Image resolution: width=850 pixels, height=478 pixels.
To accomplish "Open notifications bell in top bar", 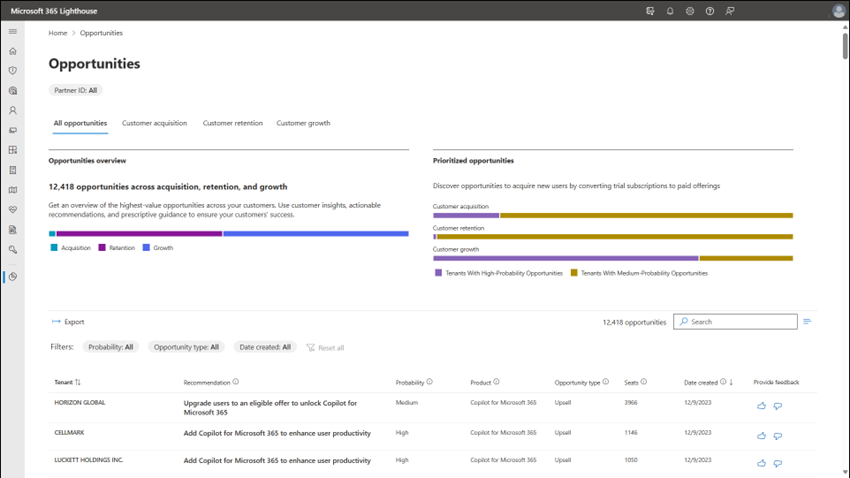I will pyautogui.click(x=670, y=11).
